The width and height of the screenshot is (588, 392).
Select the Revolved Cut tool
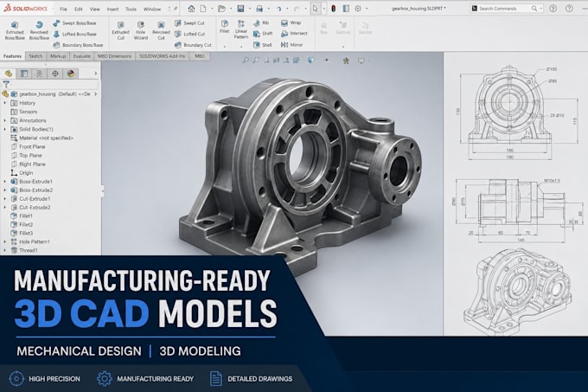click(x=161, y=30)
